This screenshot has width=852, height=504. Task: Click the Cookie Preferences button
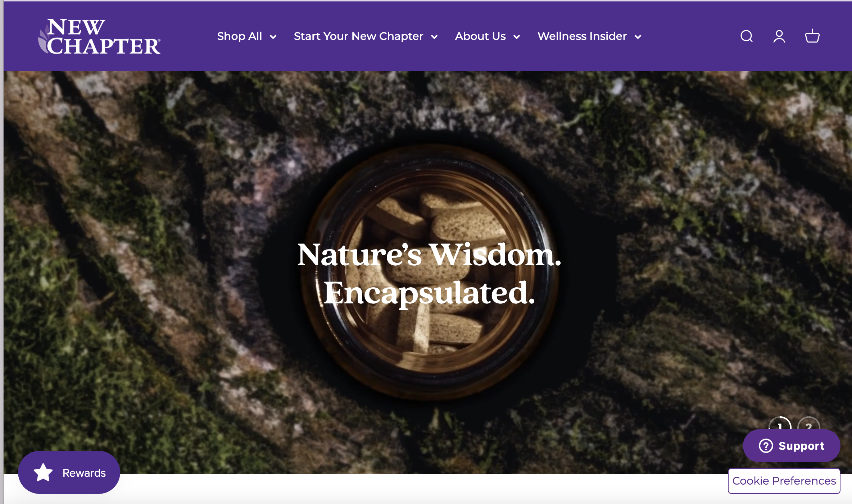point(784,481)
